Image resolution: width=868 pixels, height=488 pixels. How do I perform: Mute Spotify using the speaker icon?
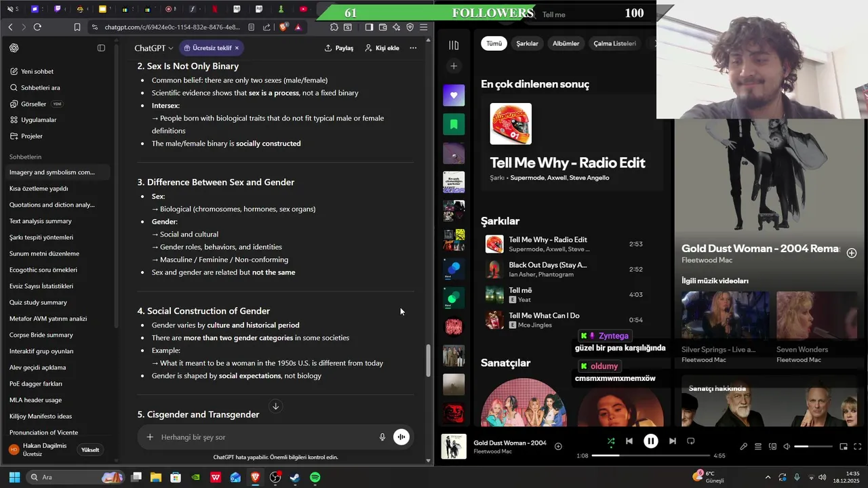click(x=787, y=447)
